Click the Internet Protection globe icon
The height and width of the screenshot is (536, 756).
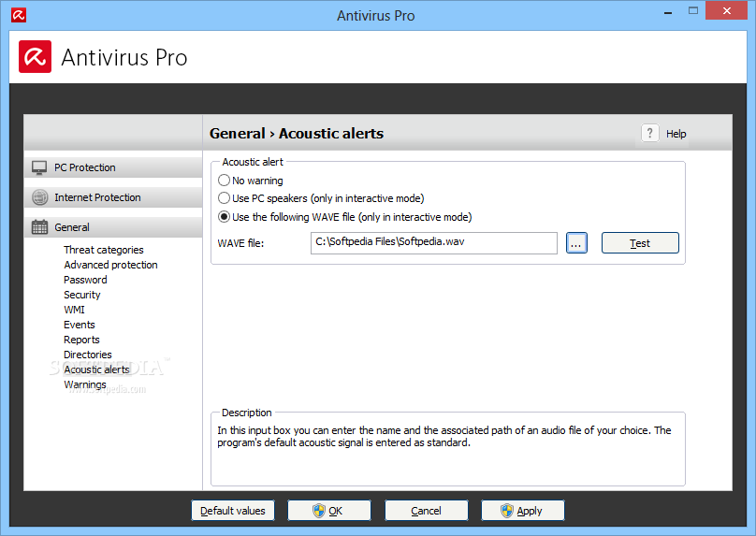39,197
